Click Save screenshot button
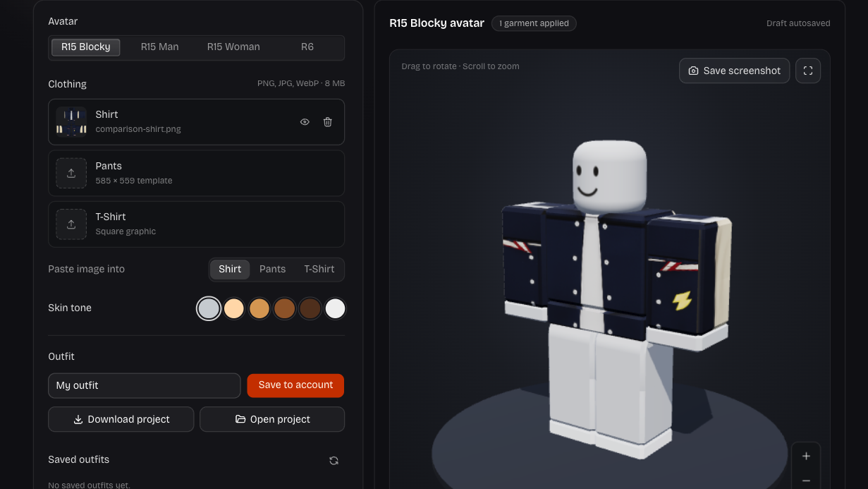The image size is (868, 489). 735,71
